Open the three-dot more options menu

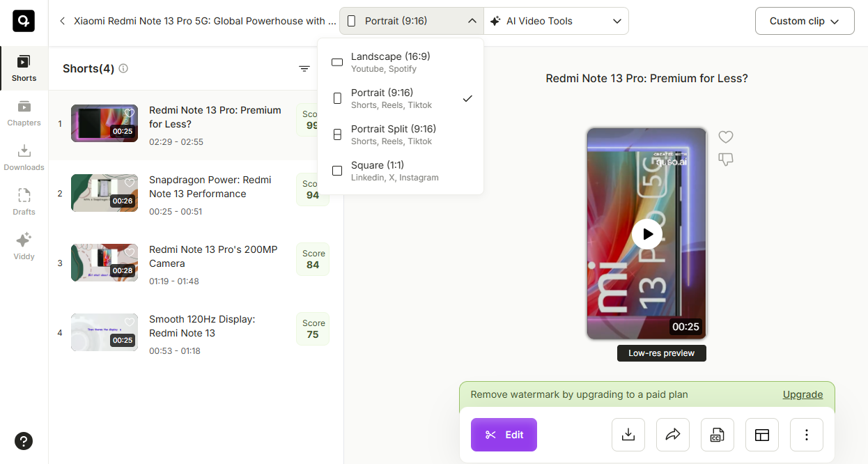coord(807,435)
